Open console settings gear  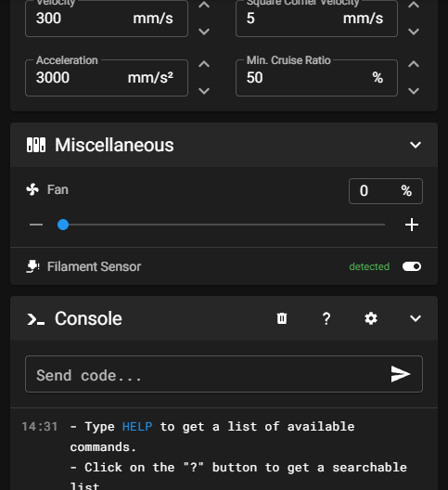(x=371, y=318)
